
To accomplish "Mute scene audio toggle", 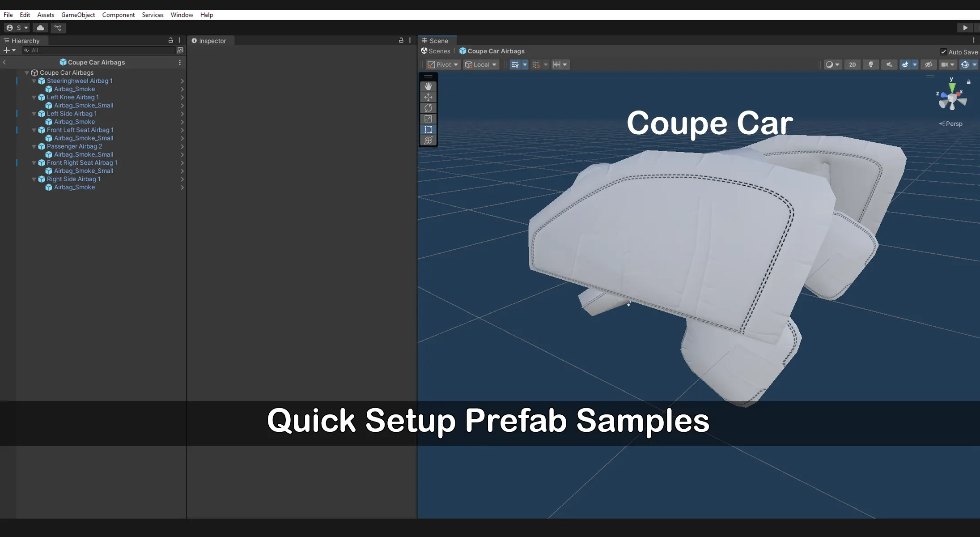I will click(x=889, y=64).
